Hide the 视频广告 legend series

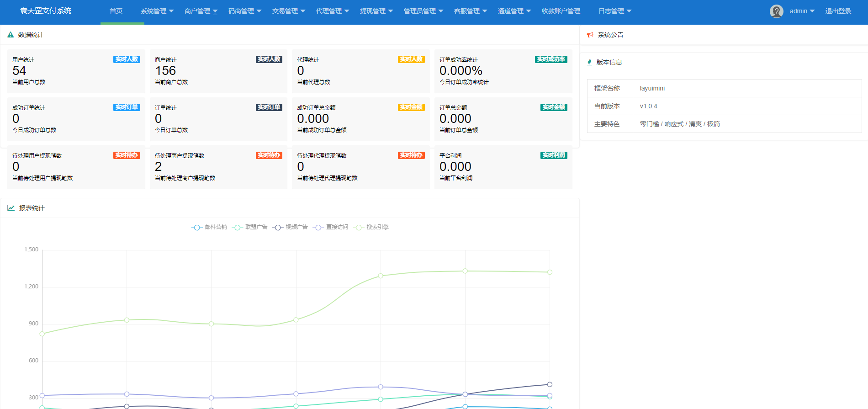(290, 227)
